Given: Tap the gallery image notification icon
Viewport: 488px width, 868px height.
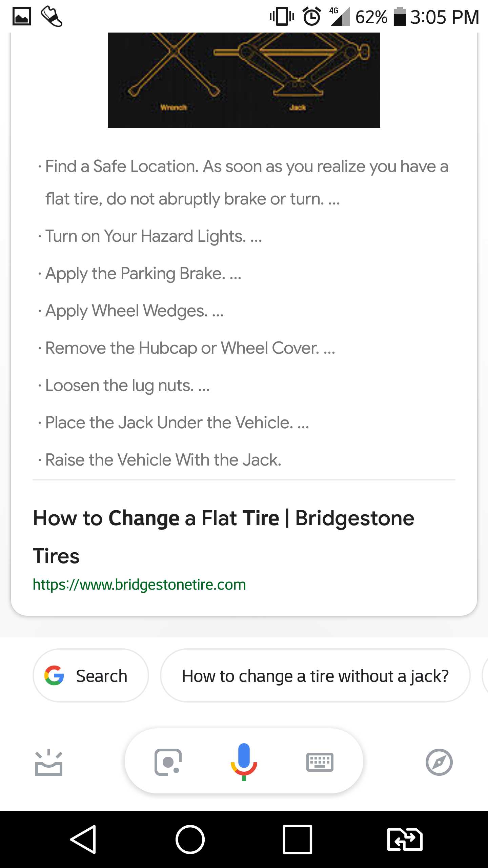Looking at the screenshot, I should pos(22,16).
